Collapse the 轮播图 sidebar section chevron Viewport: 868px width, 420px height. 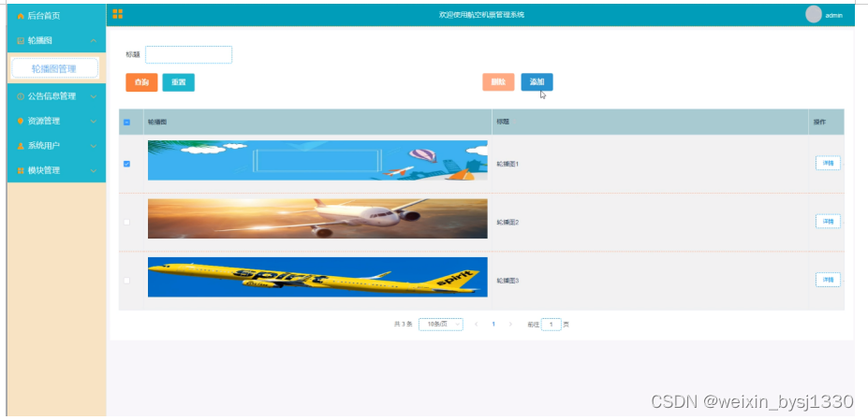[94, 41]
